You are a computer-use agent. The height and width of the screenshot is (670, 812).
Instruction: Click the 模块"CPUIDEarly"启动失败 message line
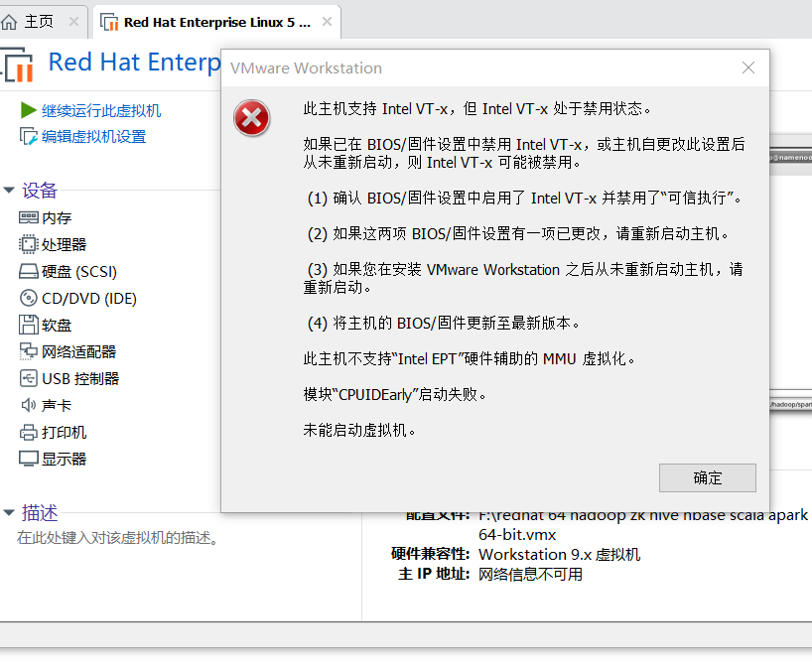pyautogui.click(x=395, y=394)
